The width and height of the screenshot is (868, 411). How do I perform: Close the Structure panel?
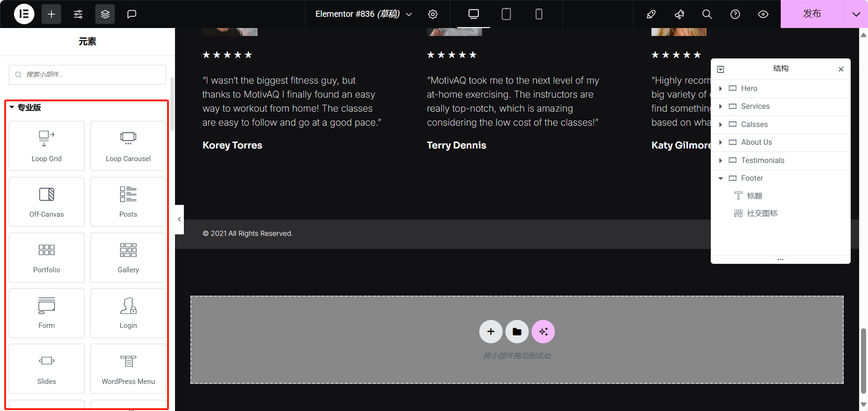841,69
